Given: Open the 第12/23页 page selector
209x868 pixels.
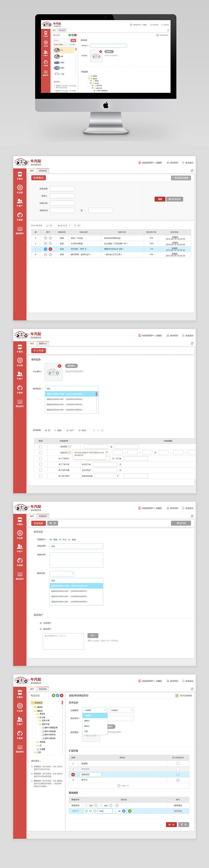Looking at the screenshot, I should [x=63, y=226].
